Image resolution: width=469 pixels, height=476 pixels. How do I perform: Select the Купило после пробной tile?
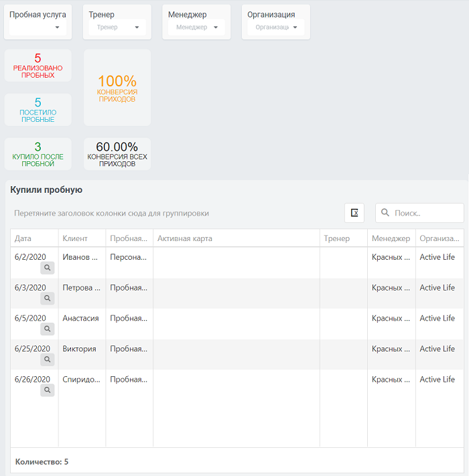(38, 154)
